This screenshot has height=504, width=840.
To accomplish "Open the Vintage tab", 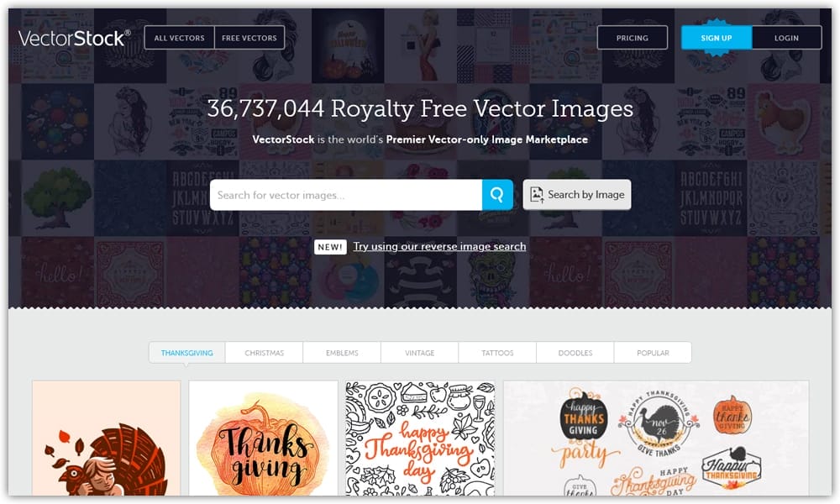I will click(419, 353).
